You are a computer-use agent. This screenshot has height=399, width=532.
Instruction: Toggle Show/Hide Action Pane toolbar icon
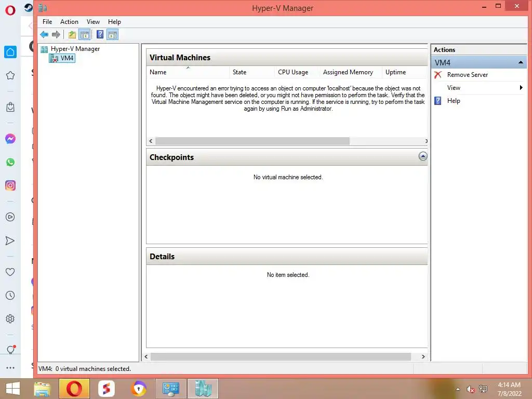[113, 35]
